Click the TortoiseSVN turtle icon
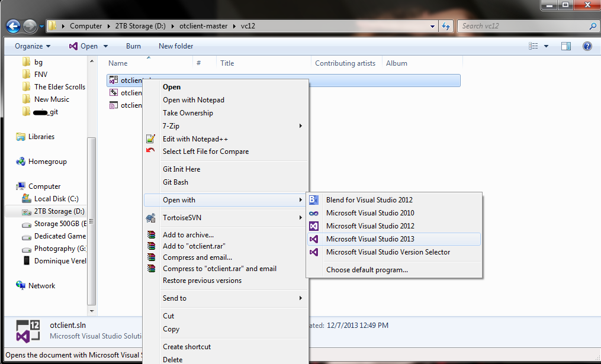The image size is (601, 364). click(x=150, y=218)
